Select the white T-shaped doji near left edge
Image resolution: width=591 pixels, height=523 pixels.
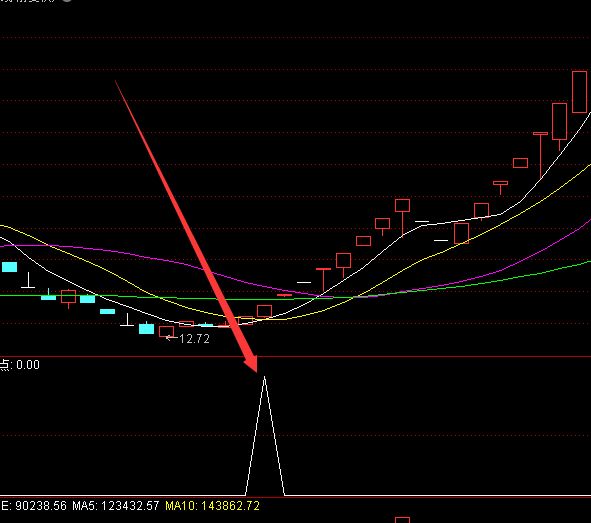(x=28, y=280)
